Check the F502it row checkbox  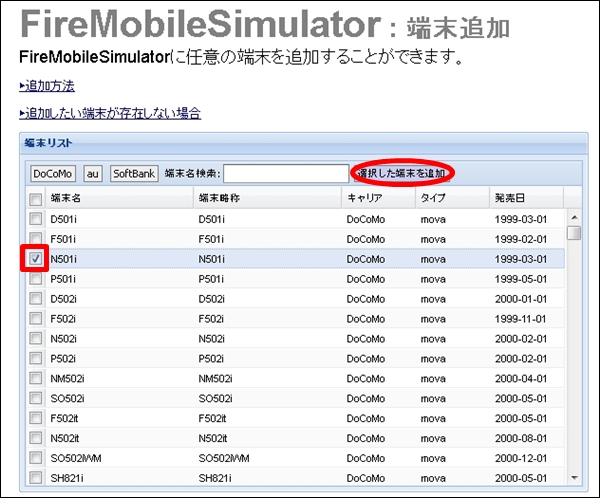point(36,418)
